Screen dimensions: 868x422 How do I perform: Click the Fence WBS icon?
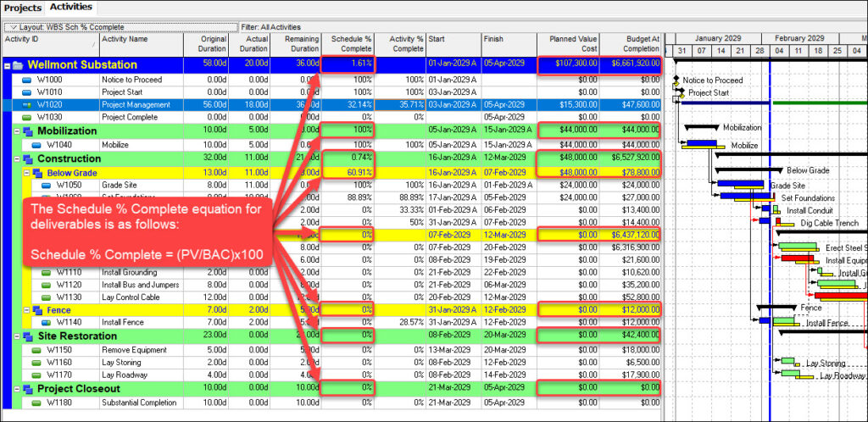coord(37,310)
